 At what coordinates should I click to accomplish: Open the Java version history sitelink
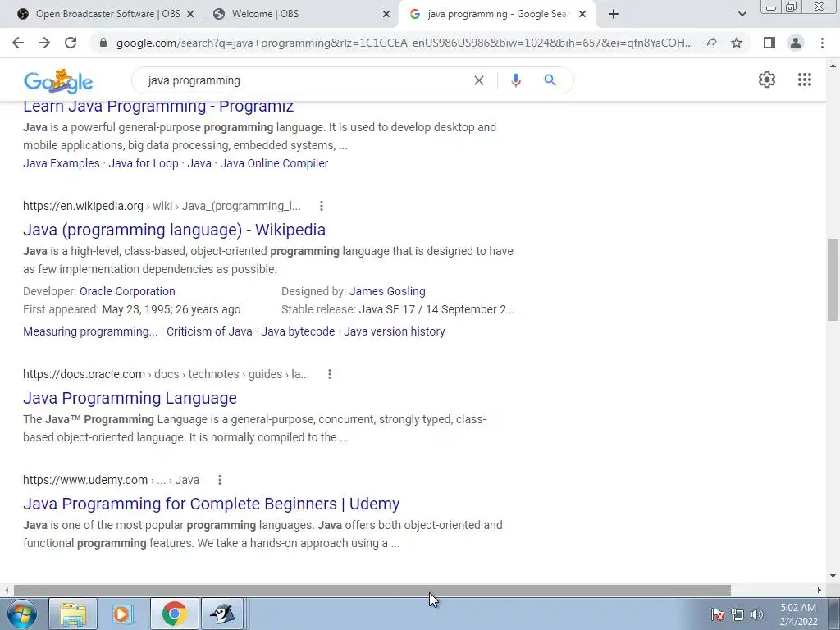coord(395,331)
